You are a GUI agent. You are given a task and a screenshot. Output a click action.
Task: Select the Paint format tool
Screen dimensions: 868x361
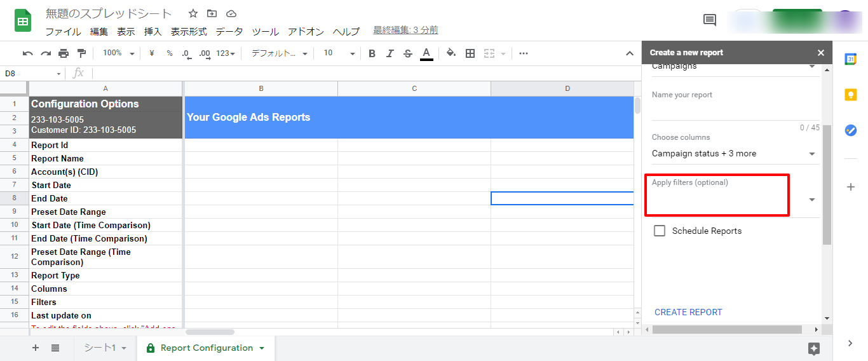coord(81,53)
